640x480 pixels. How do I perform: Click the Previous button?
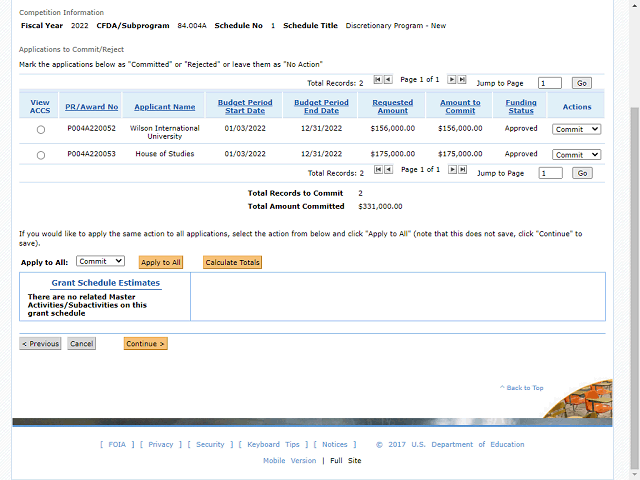[x=40, y=344]
